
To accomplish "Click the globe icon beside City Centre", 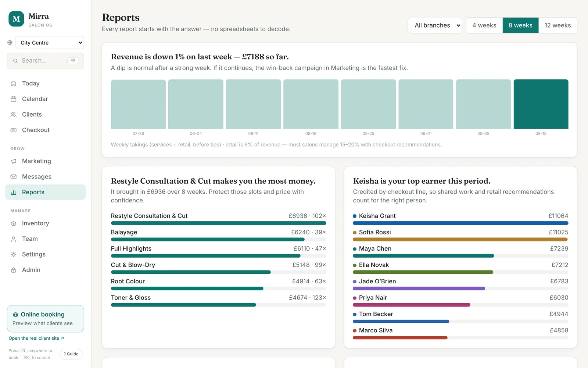I will coord(10,43).
